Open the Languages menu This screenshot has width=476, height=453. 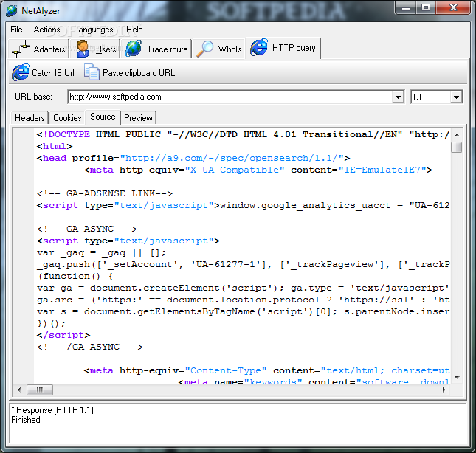click(93, 30)
